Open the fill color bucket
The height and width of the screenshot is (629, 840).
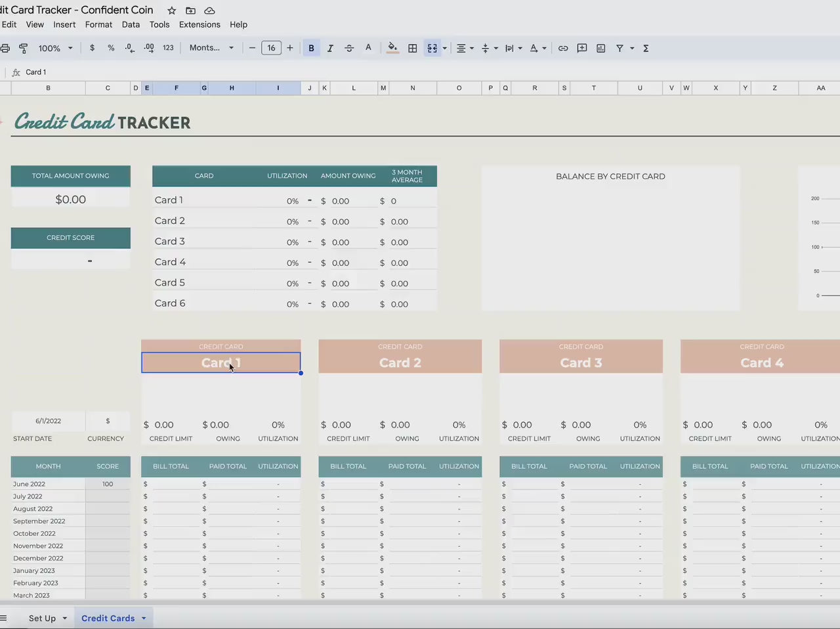(x=392, y=48)
